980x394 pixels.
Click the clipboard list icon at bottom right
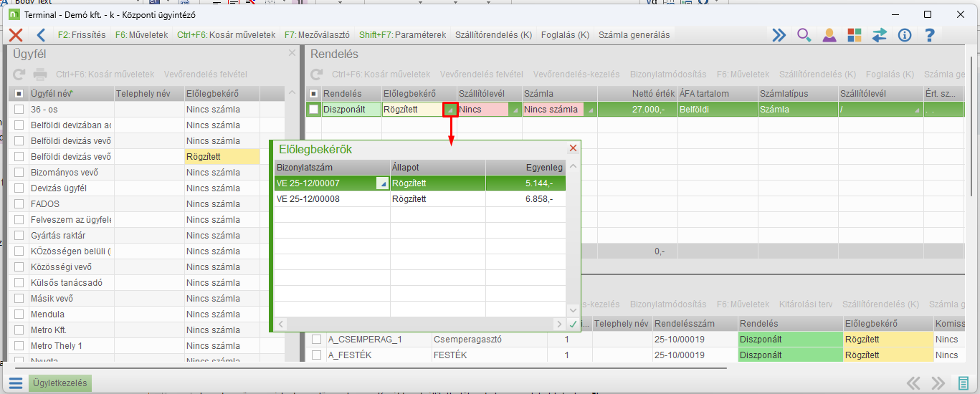point(963,383)
